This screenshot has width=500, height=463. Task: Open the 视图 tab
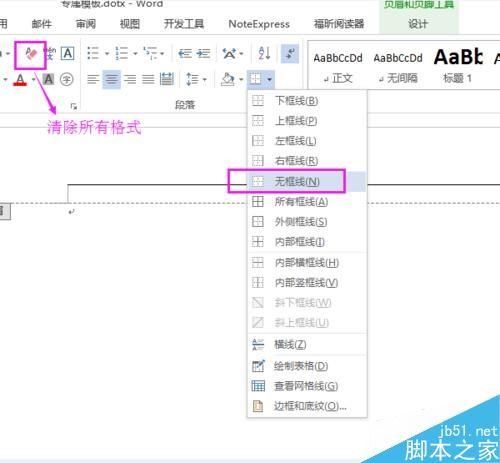pyautogui.click(x=130, y=24)
